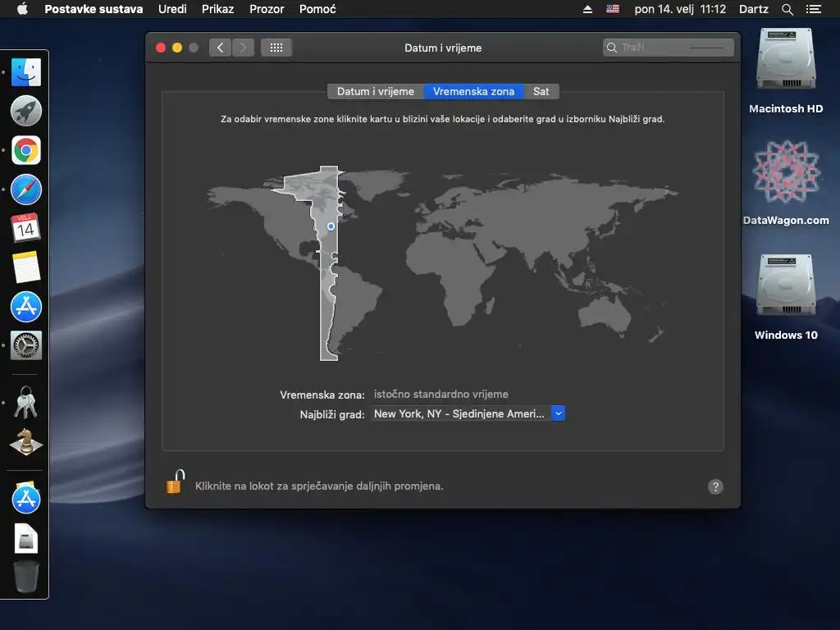Open Keychain Access keys icon
Viewport: 840px width, 630px height.
coord(25,402)
